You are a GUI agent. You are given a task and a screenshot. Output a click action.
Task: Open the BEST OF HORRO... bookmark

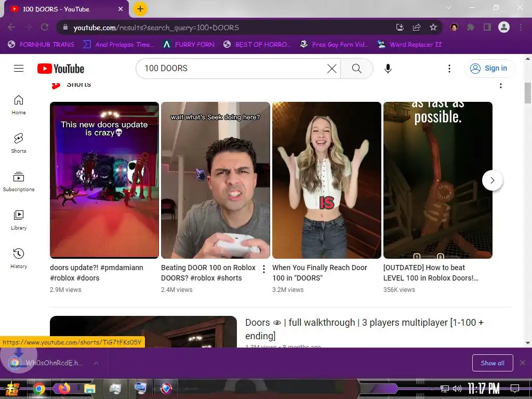[x=258, y=45]
